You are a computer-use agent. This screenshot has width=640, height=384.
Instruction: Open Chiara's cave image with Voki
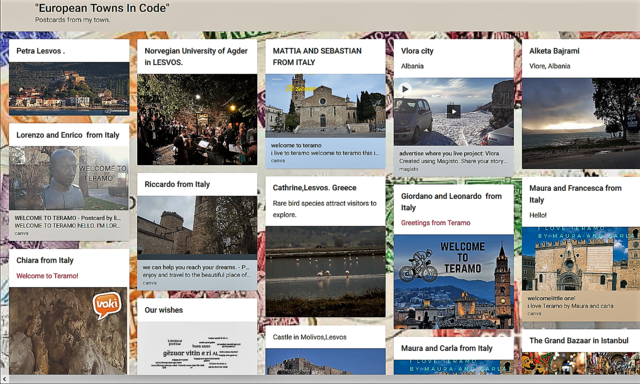(x=69, y=331)
